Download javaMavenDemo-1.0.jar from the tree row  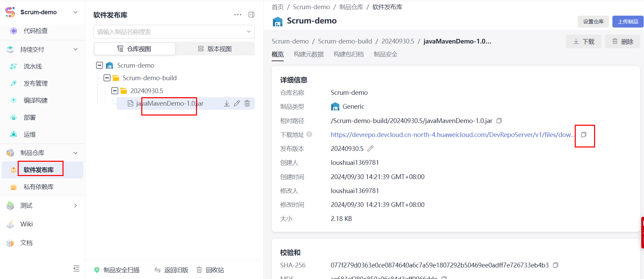(x=227, y=103)
